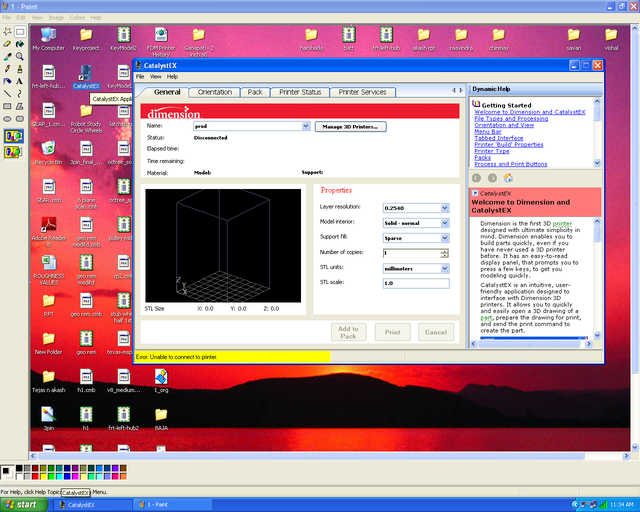This screenshot has height=512, width=640.
Task: Select the Pencil tool
Action: [x=7, y=69]
